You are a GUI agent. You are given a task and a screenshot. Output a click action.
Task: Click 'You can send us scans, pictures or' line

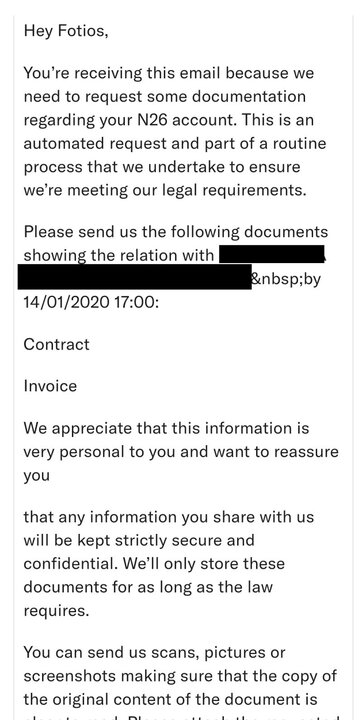154,652
